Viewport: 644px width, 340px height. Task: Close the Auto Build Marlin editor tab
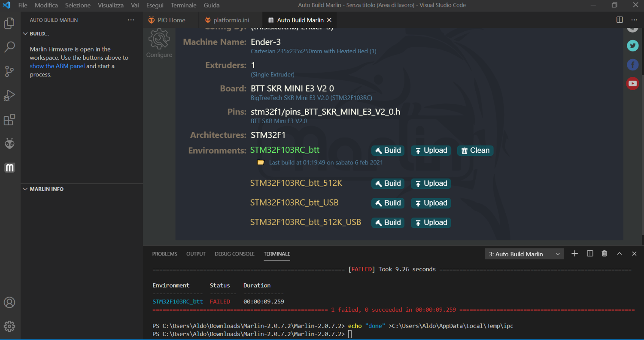(329, 20)
